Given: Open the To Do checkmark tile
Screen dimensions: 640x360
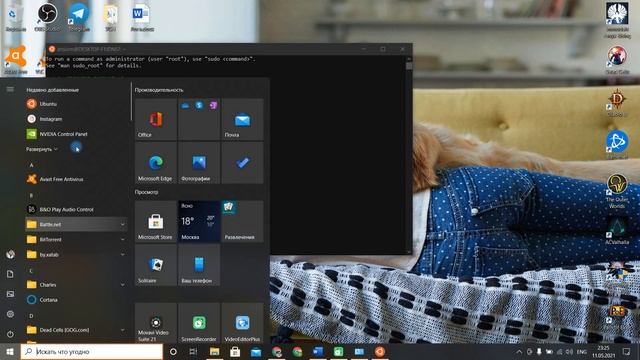Looking at the screenshot, I should coord(242,163).
